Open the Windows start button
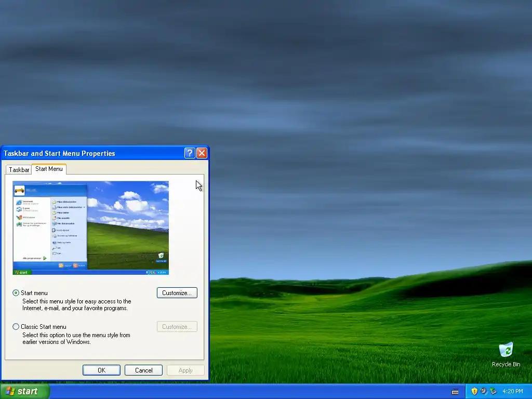 point(24,392)
